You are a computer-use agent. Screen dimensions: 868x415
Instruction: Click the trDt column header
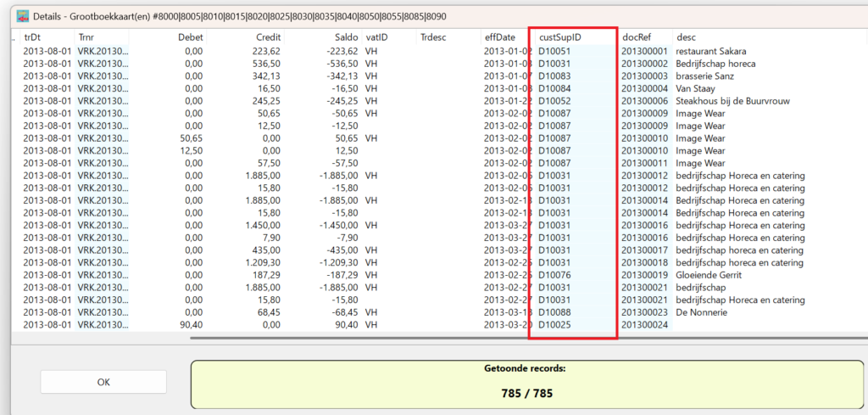click(34, 37)
